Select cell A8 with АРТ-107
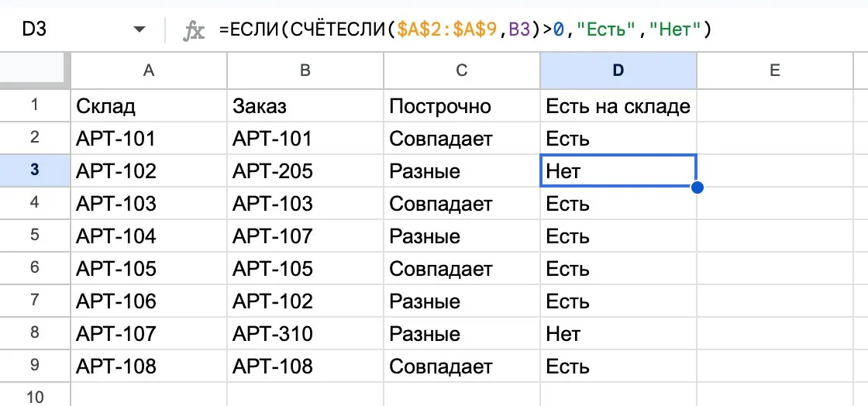This screenshot has height=406, width=868. tap(148, 333)
